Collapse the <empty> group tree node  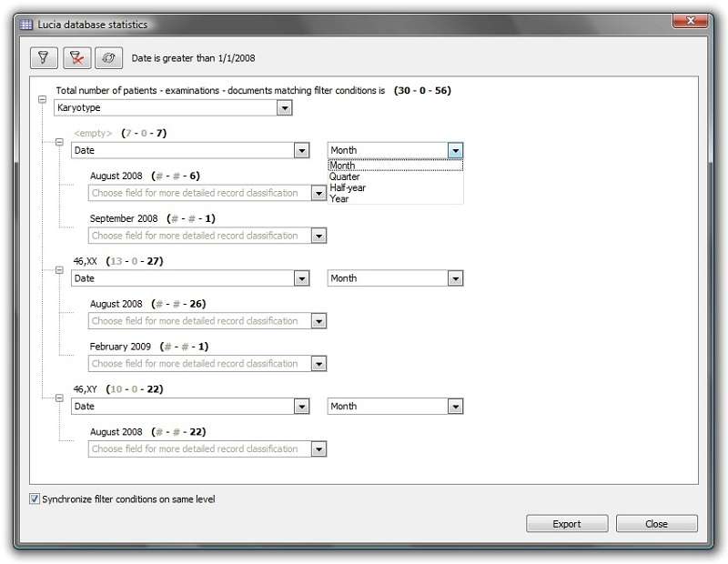point(59,142)
